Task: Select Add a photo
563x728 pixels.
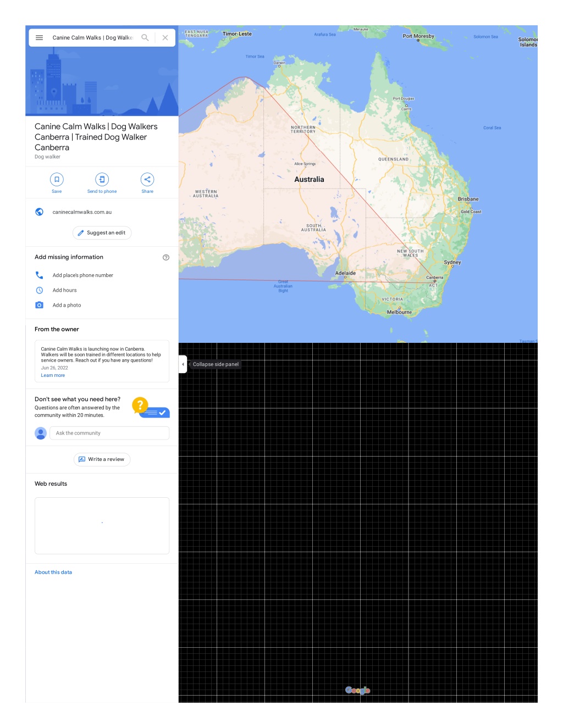Action: (x=67, y=305)
